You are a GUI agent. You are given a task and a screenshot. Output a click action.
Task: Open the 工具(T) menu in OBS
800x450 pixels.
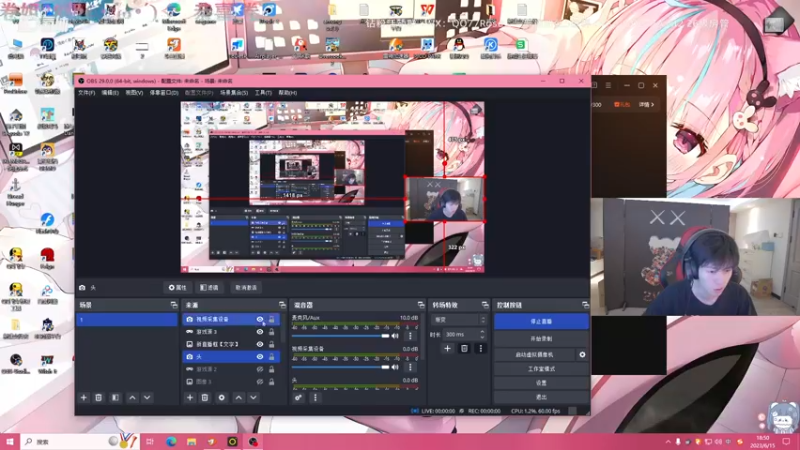263,93
